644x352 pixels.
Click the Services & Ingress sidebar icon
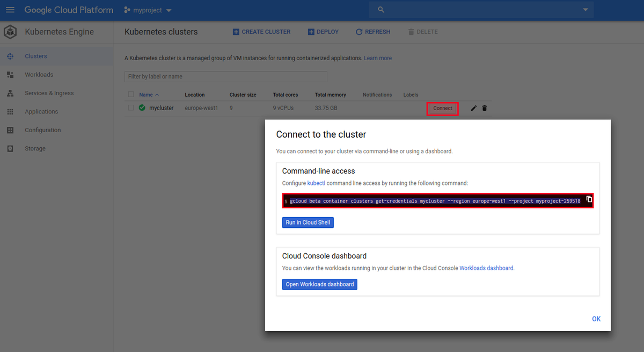pyautogui.click(x=10, y=93)
